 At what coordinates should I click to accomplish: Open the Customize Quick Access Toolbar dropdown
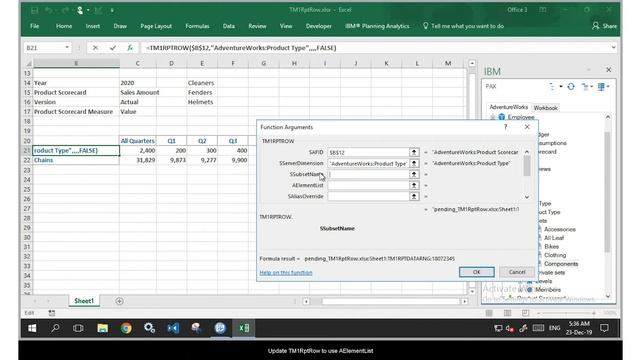tap(112, 10)
